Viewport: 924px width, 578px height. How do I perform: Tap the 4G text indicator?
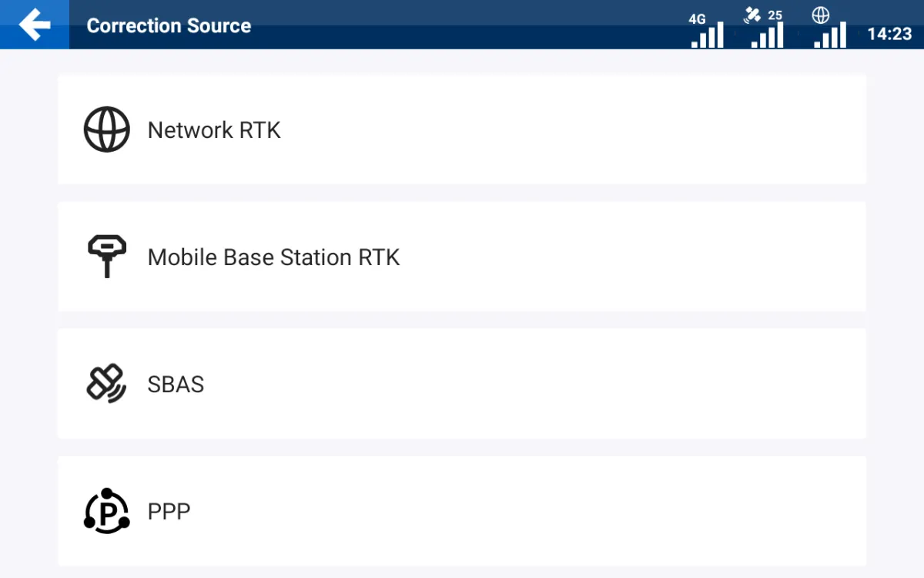click(x=697, y=19)
